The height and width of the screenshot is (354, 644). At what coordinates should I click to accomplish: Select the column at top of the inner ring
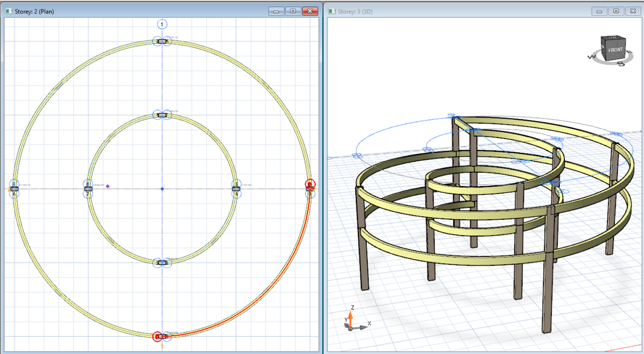162,115
